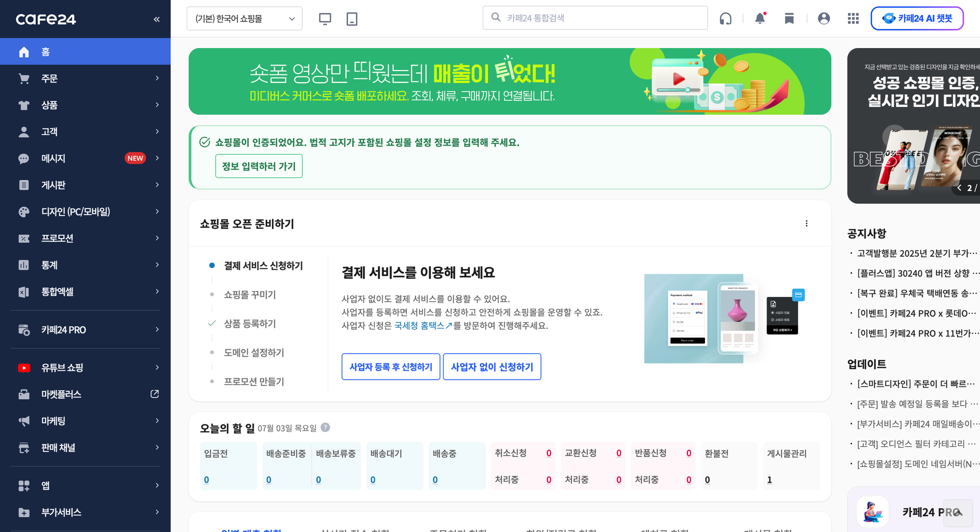Click the cafe24 logo
Screen dimensions: 980x532
coord(46,19)
